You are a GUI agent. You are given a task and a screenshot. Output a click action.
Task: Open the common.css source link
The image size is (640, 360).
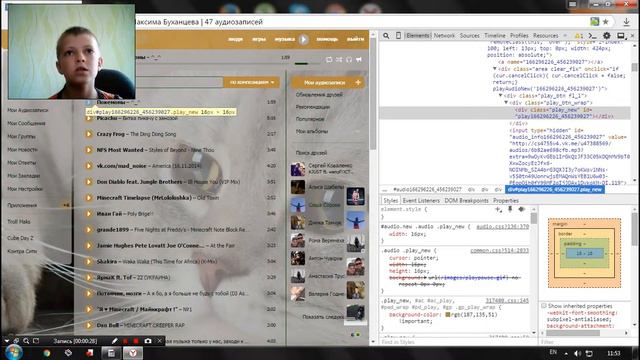click(499, 251)
